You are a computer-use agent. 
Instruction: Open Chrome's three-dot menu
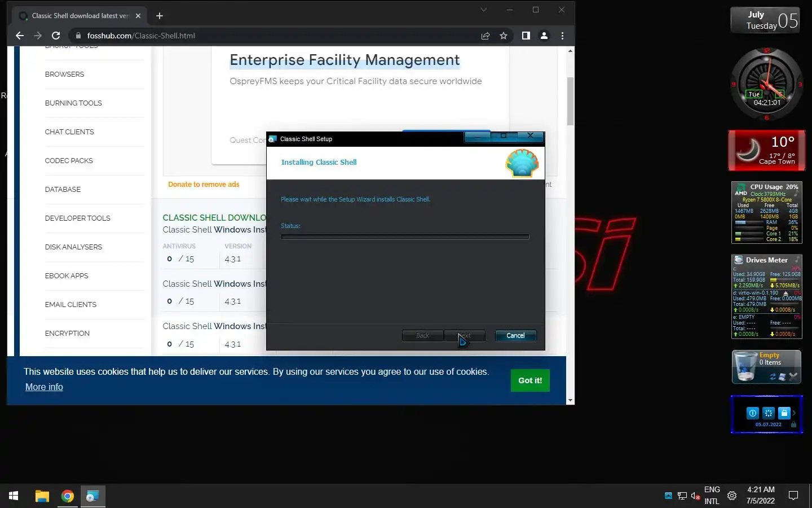click(x=562, y=36)
